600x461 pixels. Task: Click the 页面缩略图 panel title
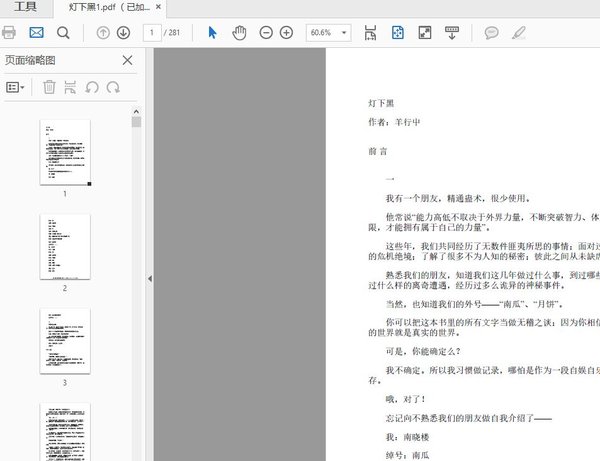[x=30, y=60]
